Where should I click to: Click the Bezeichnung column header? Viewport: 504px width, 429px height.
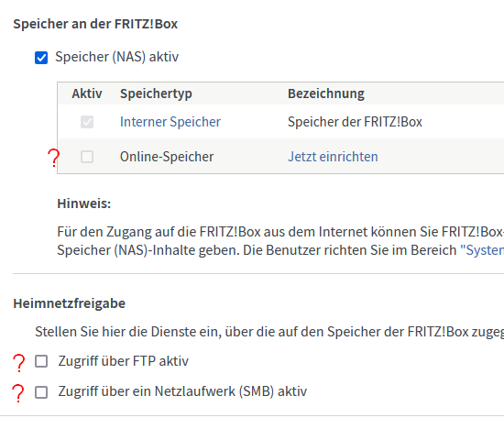click(326, 93)
